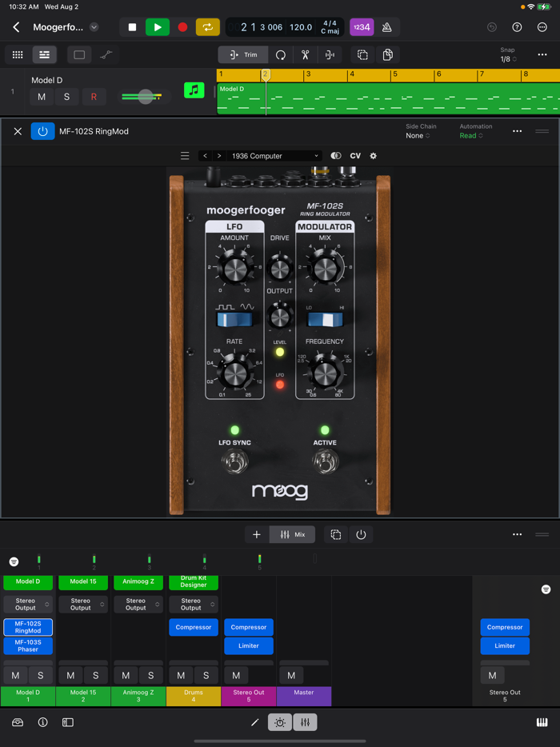Mute the Model D track header
Viewport: 560px width, 747px height.
click(42, 97)
